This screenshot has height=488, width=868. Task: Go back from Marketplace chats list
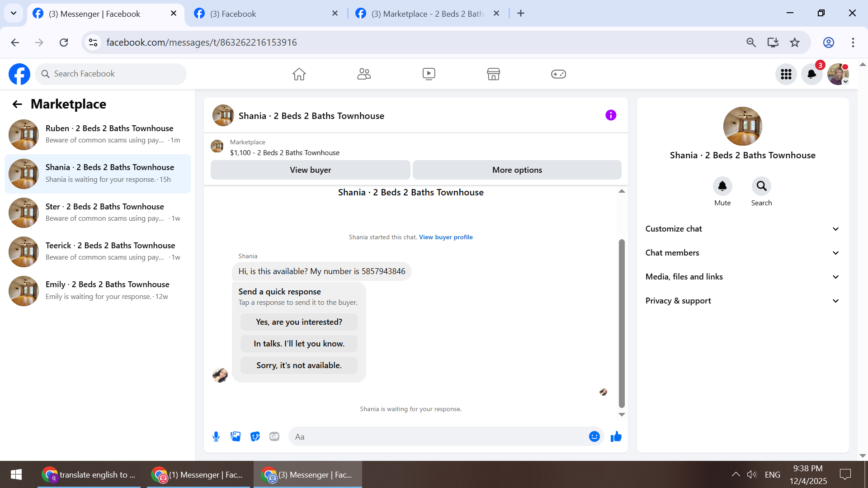[17, 104]
